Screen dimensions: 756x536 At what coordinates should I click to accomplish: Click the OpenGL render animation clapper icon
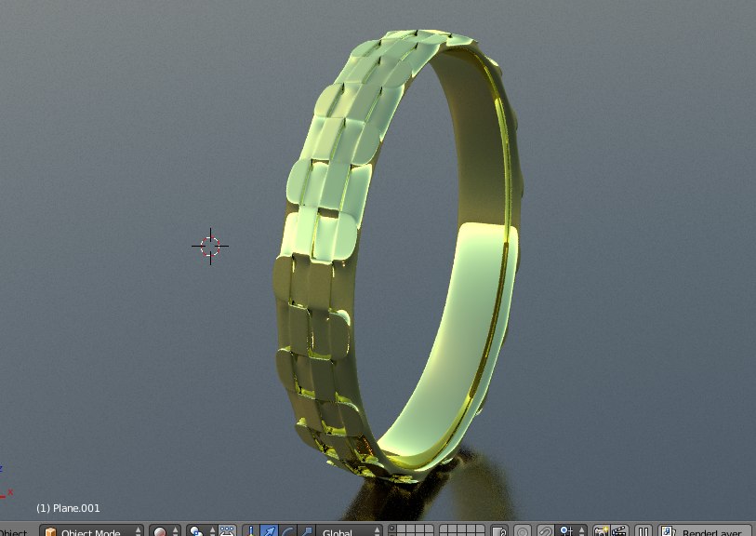[617, 532]
